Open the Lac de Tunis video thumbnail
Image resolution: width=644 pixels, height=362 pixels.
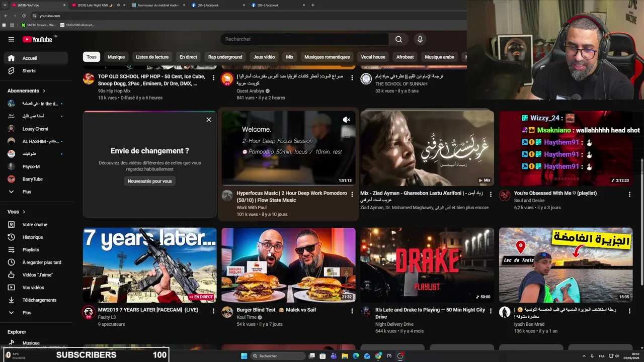[x=566, y=265]
